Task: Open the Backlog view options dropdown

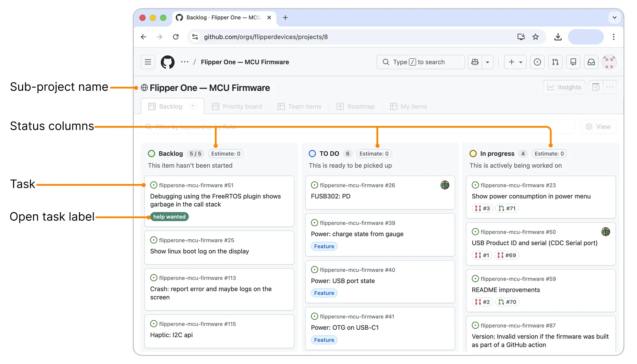Action: pyautogui.click(x=193, y=106)
